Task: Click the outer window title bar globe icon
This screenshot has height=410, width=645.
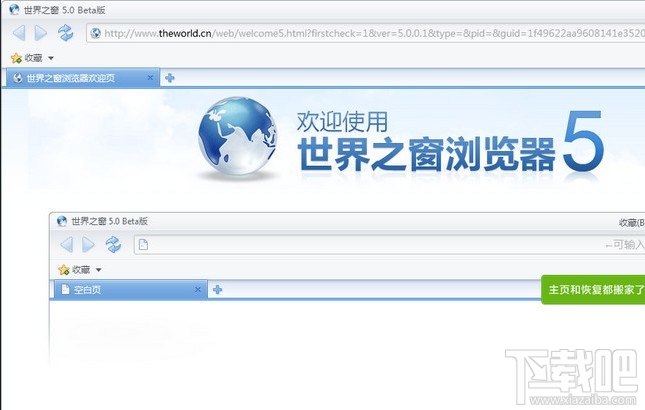Action: 14,9
